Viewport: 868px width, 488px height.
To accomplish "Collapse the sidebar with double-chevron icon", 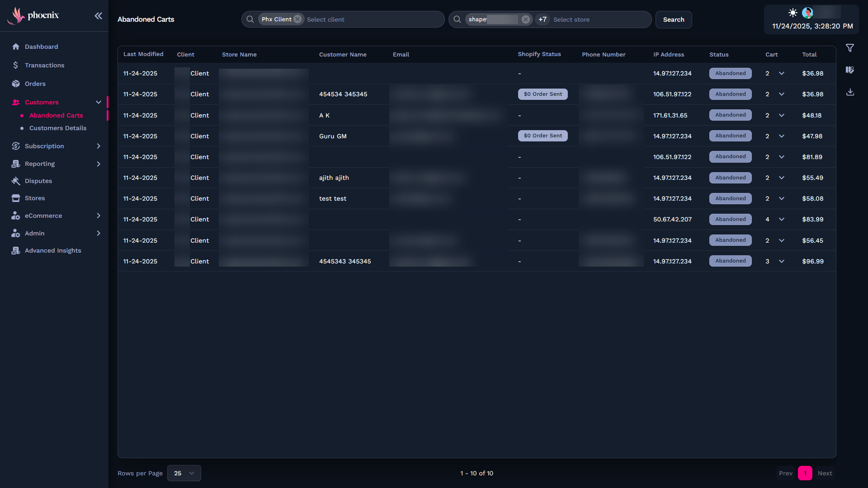I will 98,16.
